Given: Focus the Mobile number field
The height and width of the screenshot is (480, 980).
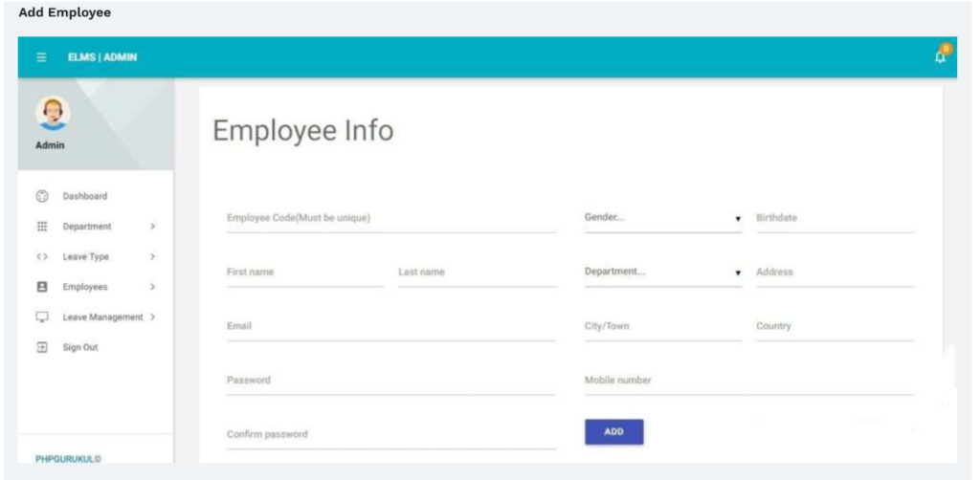Looking at the screenshot, I should pyautogui.click(x=748, y=382).
